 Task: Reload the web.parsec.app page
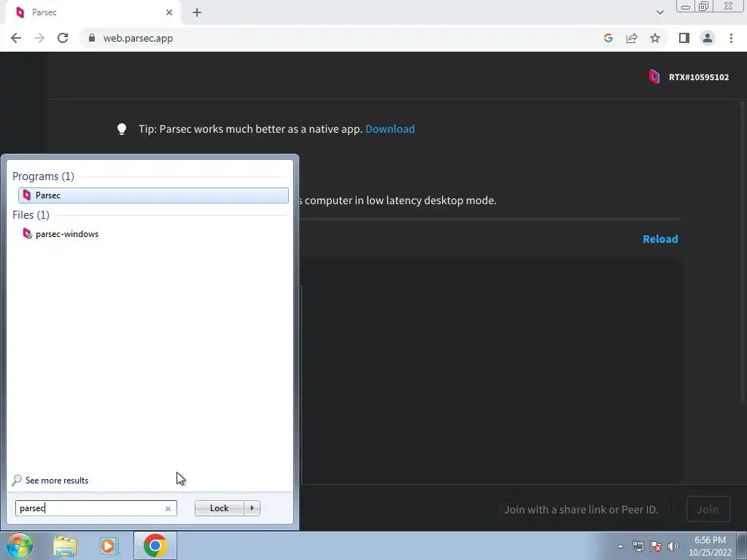tap(63, 38)
